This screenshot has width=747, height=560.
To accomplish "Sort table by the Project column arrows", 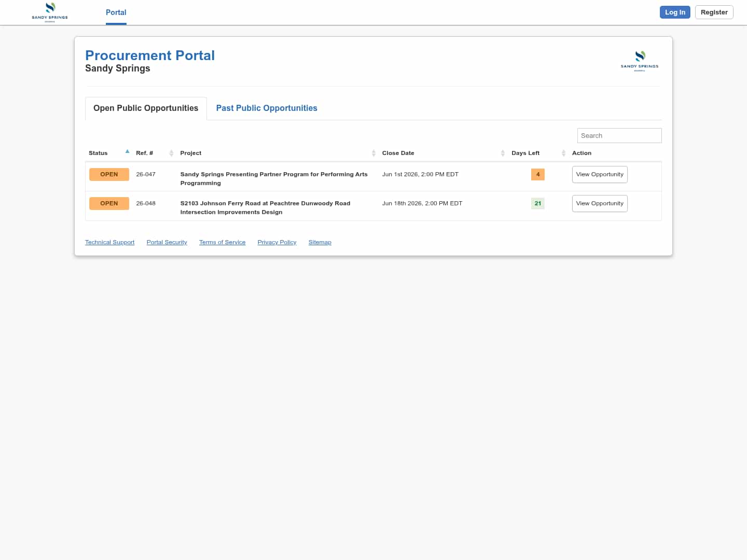I will coord(374,153).
